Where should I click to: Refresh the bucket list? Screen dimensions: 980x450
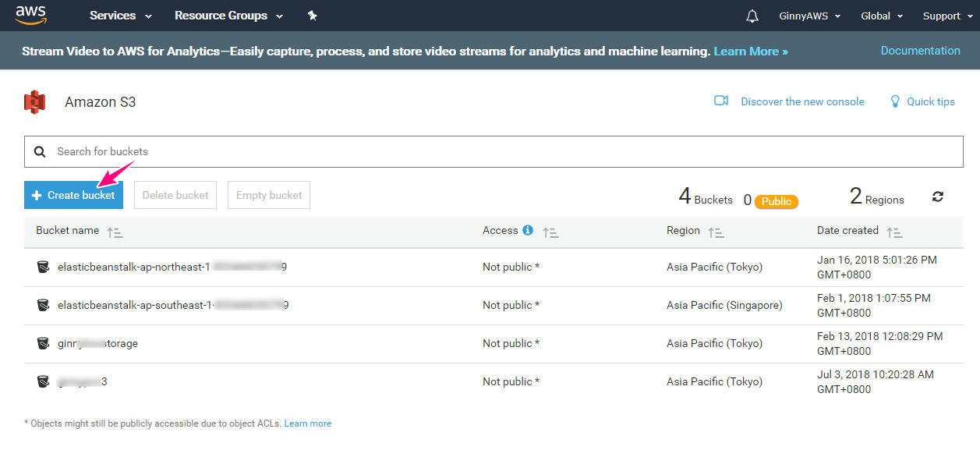(x=938, y=197)
